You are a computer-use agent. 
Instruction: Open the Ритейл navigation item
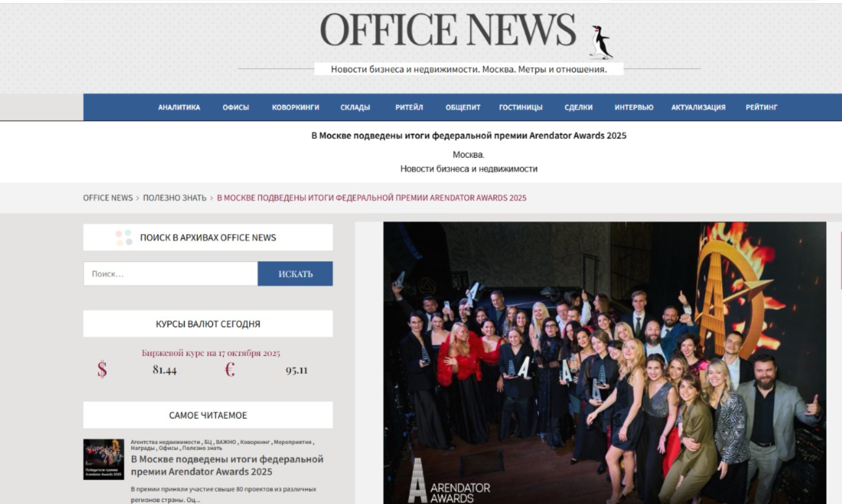tap(409, 108)
